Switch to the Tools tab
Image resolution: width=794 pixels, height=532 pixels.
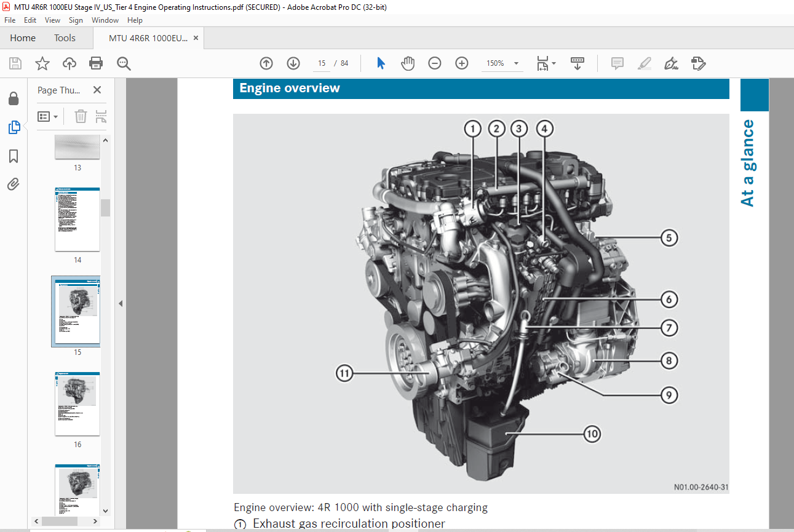[65, 38]
